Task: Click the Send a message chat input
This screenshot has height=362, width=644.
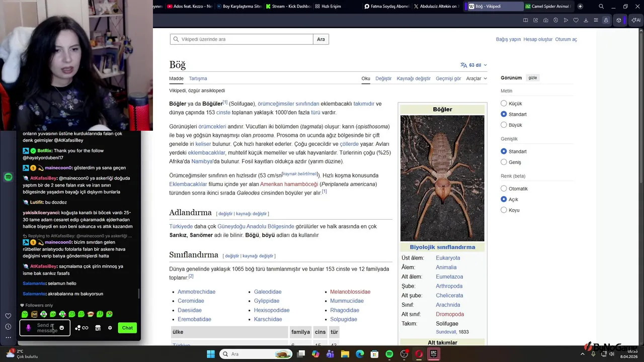Action: pyautogui.click(x=46, y=328)
